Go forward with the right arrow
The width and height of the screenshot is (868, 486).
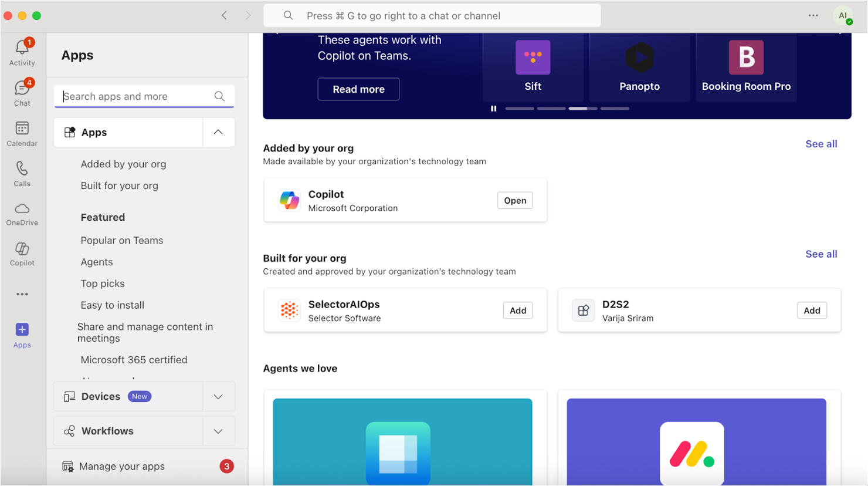pyautogui.click(x=248, y=16)
